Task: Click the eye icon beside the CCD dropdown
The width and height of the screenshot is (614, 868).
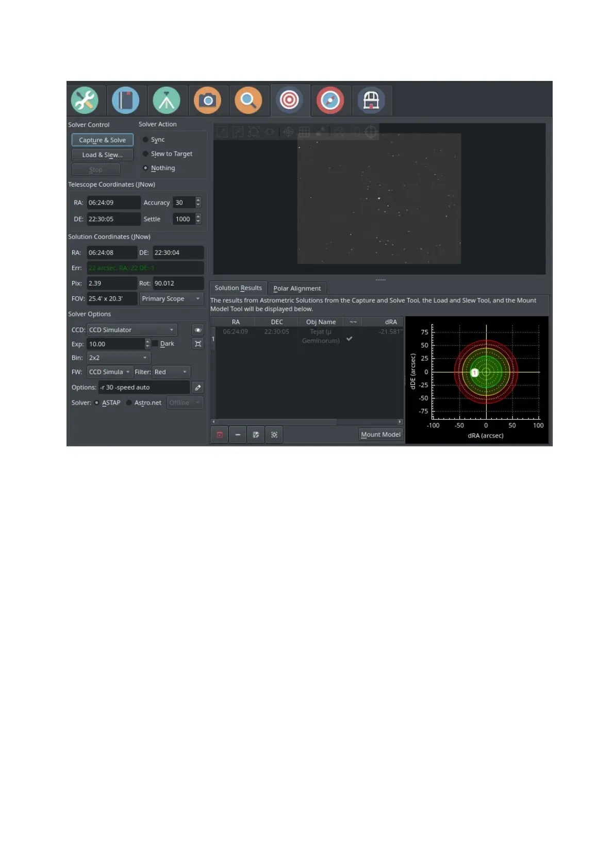Action: tap(198, 330)
